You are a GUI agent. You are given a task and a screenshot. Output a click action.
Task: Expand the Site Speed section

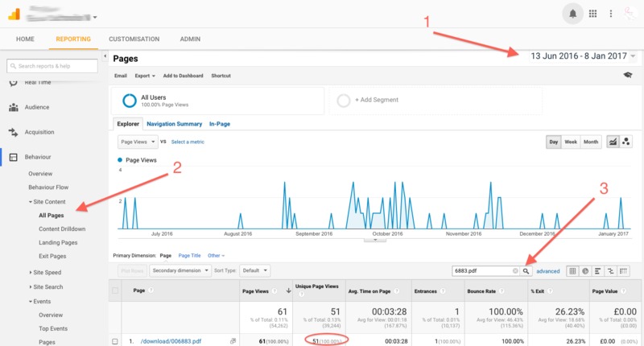[47, 273]
